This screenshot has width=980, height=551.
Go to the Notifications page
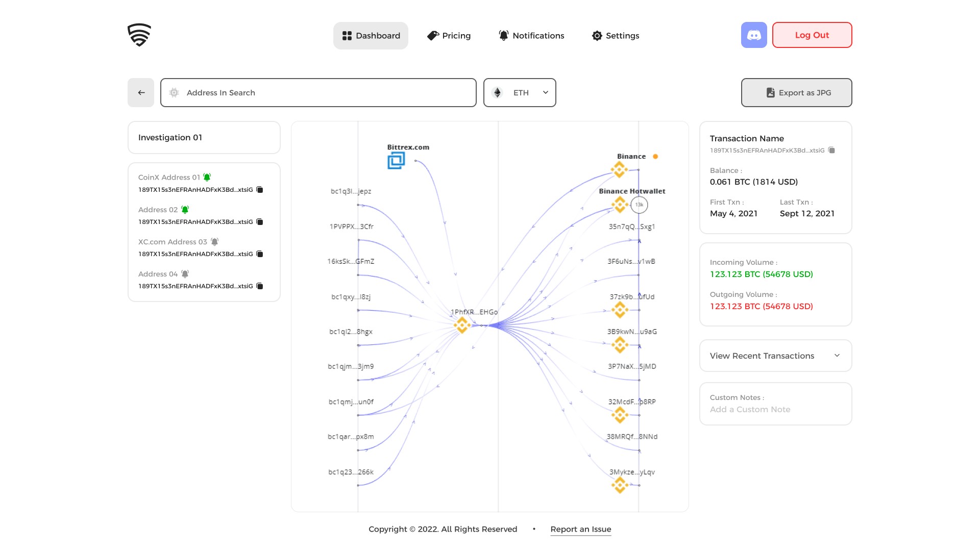click(x=531, y=36)
